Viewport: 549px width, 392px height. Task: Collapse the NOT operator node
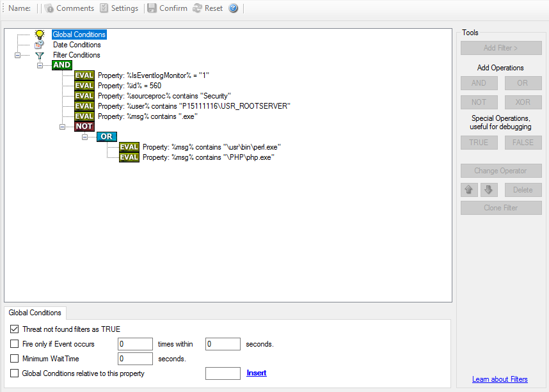[x=62, y=127]
